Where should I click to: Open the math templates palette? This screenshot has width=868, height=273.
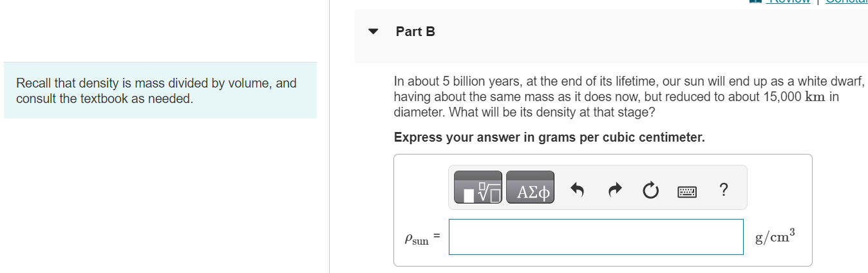[478, 187]
